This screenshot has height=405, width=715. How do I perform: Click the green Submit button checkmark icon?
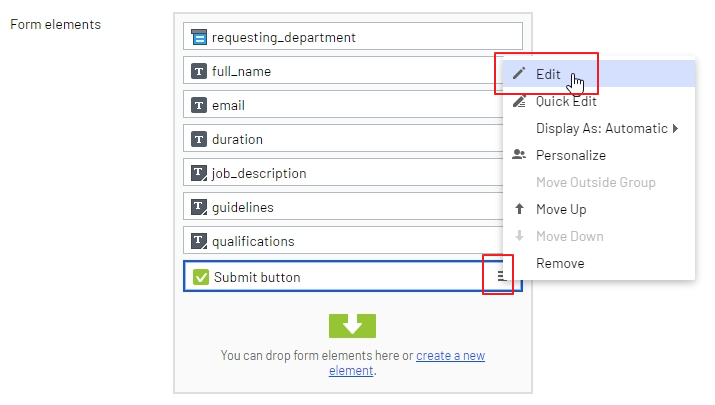[x=200, y=277]
